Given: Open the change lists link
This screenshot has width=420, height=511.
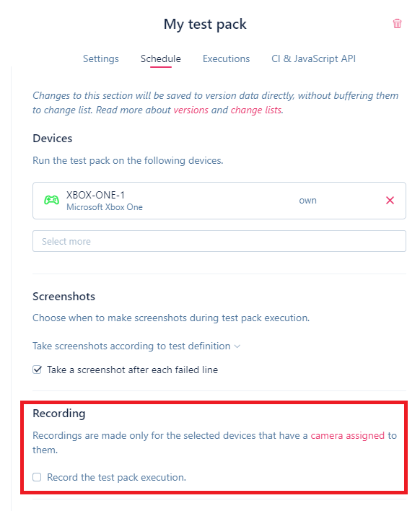Looking at the screenshot, I should tap(256, 110).
